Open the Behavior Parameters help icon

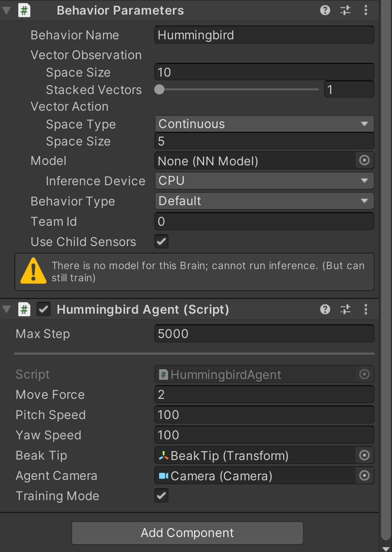(x=325, y=10)
